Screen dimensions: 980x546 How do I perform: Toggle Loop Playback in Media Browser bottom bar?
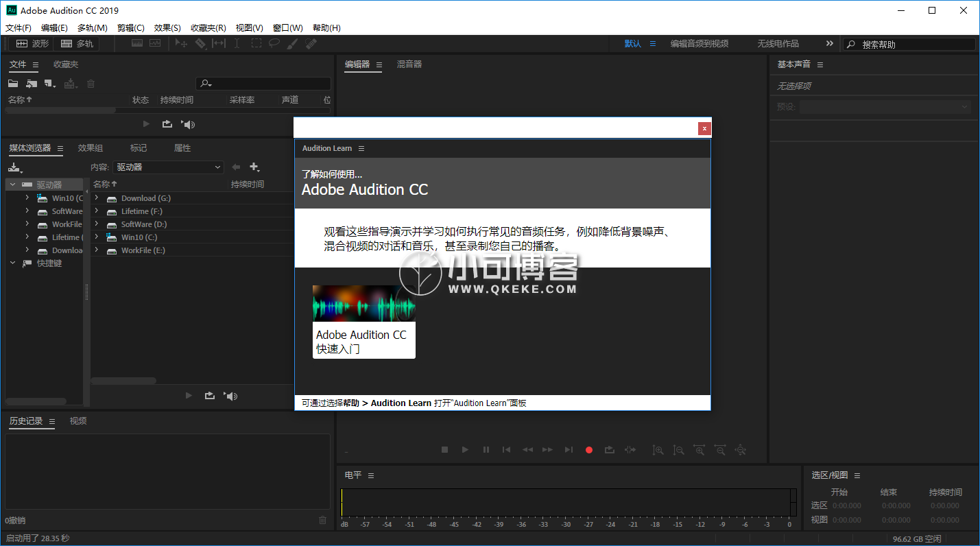210,396
